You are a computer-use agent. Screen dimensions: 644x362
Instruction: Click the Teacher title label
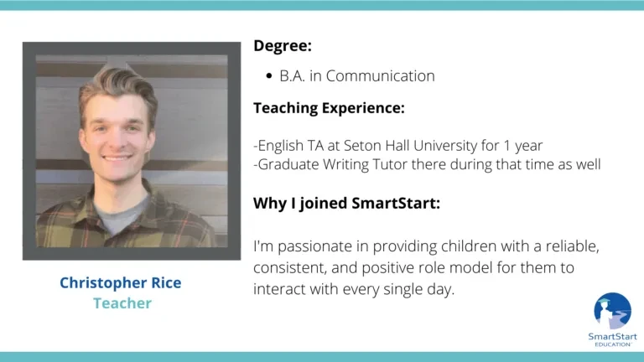[x=122, y=303]
